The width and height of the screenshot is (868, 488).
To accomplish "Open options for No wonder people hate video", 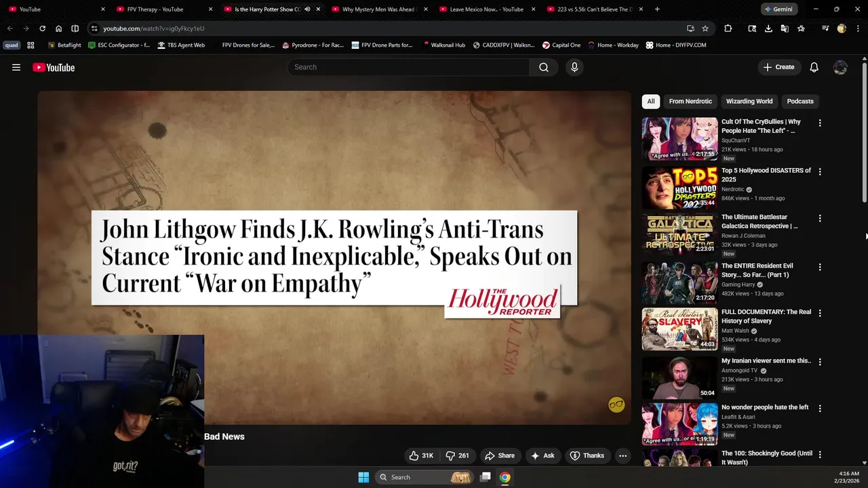I will pos(820,409).
